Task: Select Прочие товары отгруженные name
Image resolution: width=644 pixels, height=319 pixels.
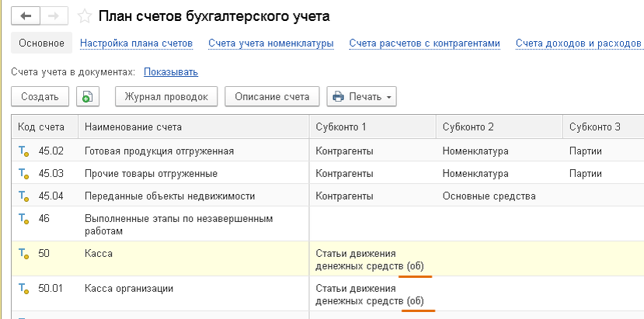Action: pyautogui.click(x=151, y=174)
